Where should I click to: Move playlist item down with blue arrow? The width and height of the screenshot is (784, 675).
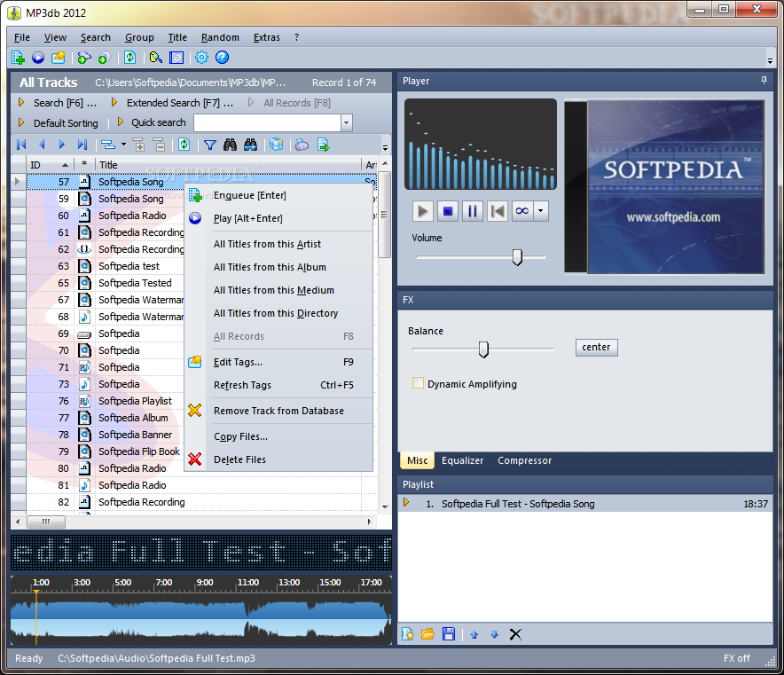point(495,635)
